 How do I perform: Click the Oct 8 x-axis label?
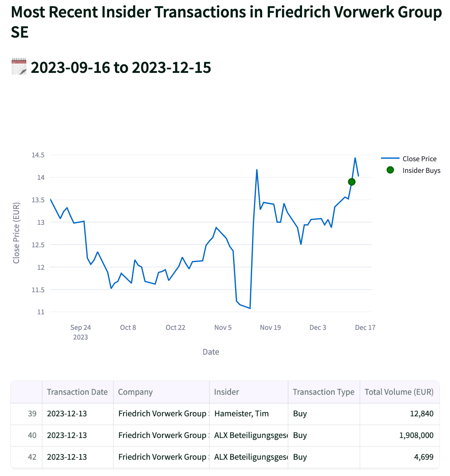click(x=128, y=328)
